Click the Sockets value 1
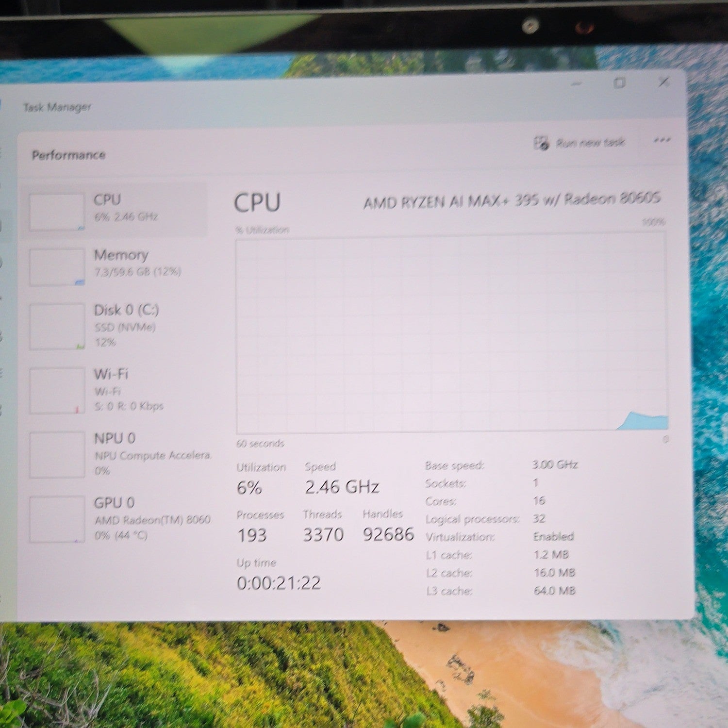Screen dimensions: 728x728 535,483
